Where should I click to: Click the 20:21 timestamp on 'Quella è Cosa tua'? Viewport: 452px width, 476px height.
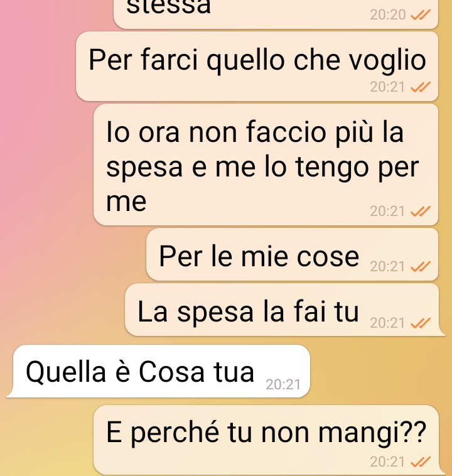[x=283, y=384]
